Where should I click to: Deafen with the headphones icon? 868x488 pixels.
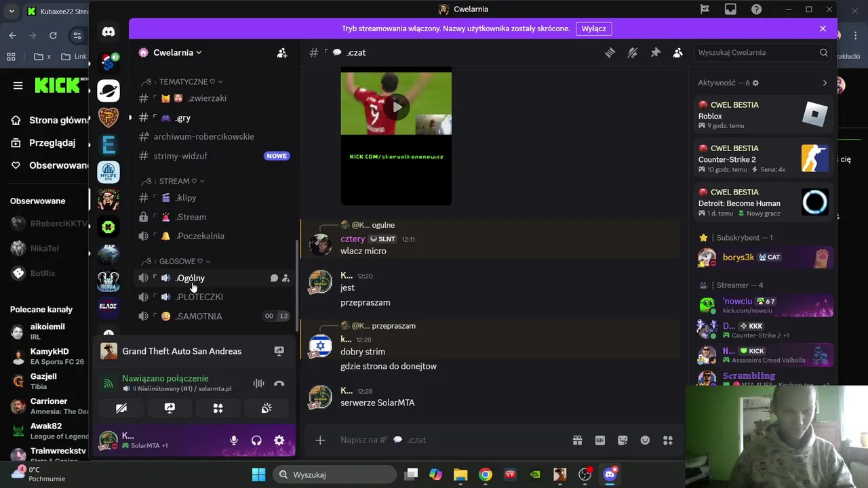[256, 441]
